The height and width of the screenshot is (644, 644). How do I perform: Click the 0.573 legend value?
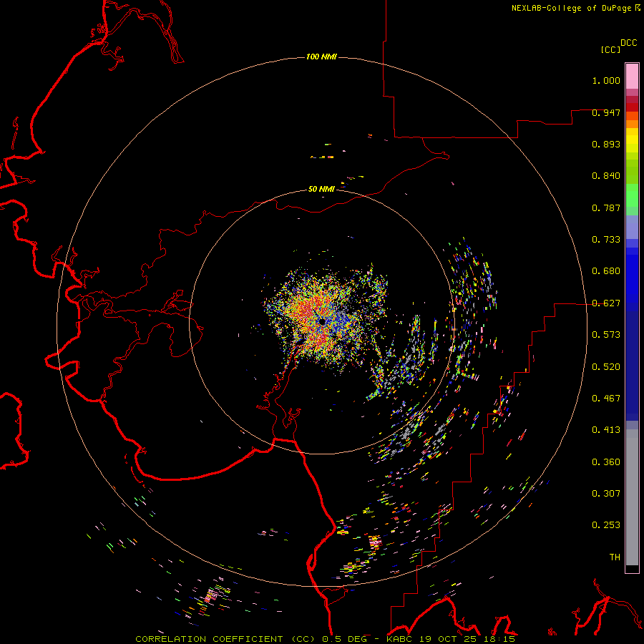(x=606, y=335)
